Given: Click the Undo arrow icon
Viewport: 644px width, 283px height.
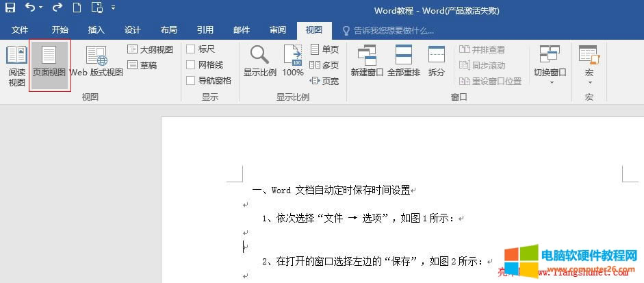Looking at the screenshot, I should [x=29, y=8].
